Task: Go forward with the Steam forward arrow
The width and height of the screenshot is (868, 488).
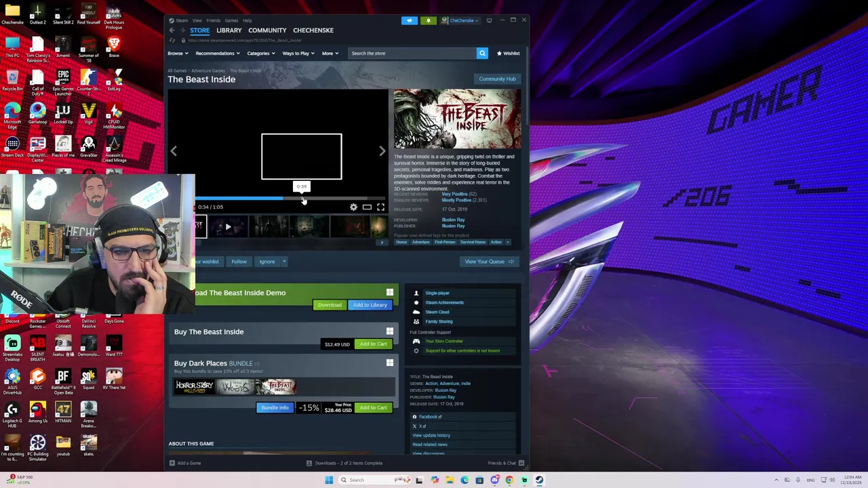Action: [182, 30]
